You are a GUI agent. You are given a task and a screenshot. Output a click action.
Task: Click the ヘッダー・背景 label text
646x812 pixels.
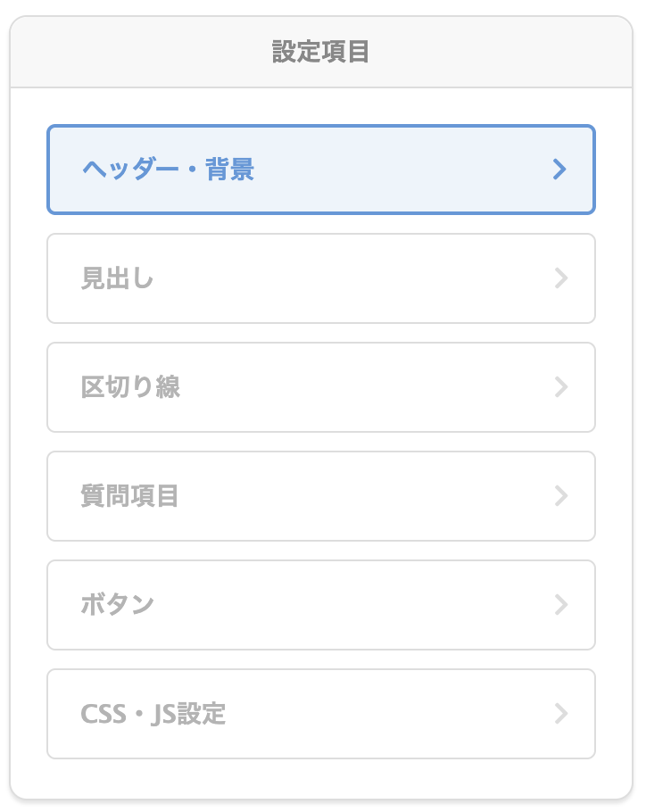(x=169, y=170)
